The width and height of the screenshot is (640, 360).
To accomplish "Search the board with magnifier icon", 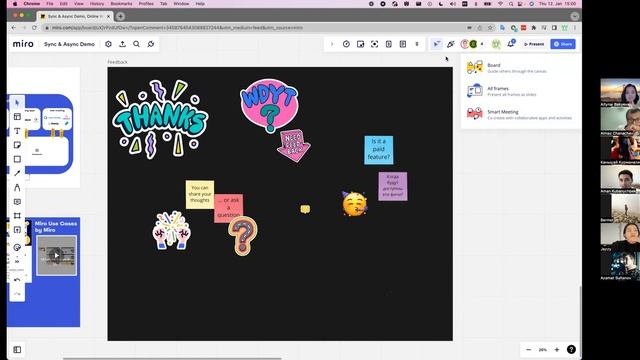I will (x=136, y=44).
